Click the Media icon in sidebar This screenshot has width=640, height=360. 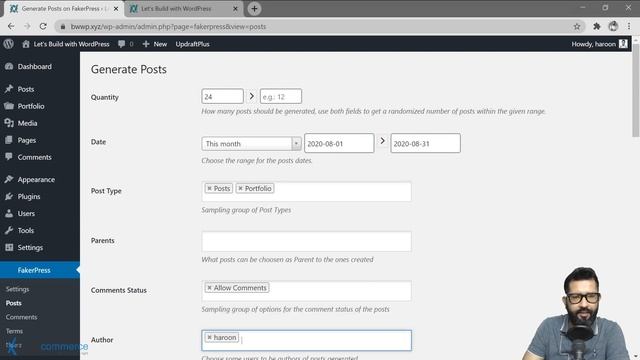(x=9, y=123)
